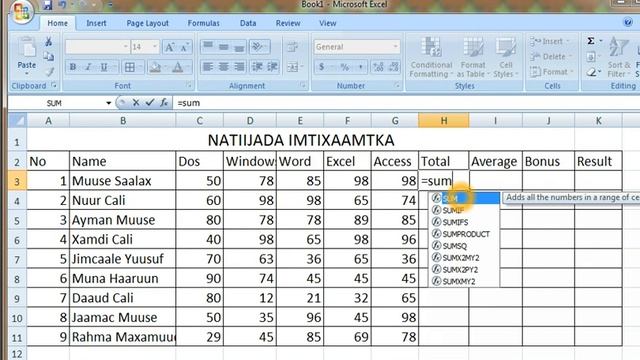This screenshot has height=360, width=640.
Task: Choose SUMIF from autocomplete list
Action: click(x=464, y=210)
